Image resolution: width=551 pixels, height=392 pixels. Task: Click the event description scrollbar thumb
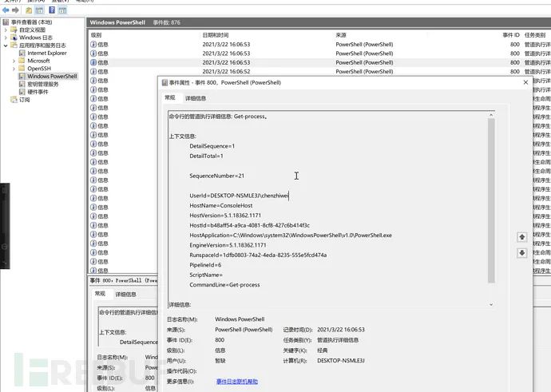(x=491, y=200)
